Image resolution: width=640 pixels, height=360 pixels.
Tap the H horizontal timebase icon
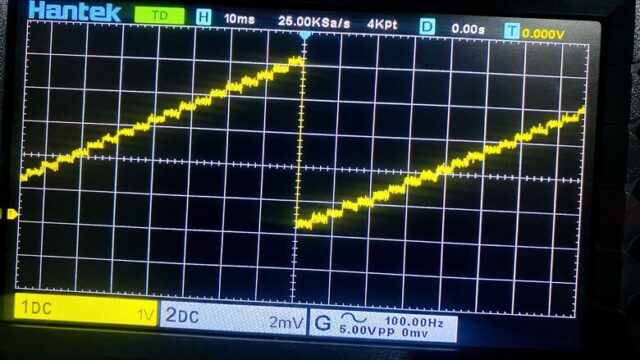pyautogui.click(x=203, y=18)
